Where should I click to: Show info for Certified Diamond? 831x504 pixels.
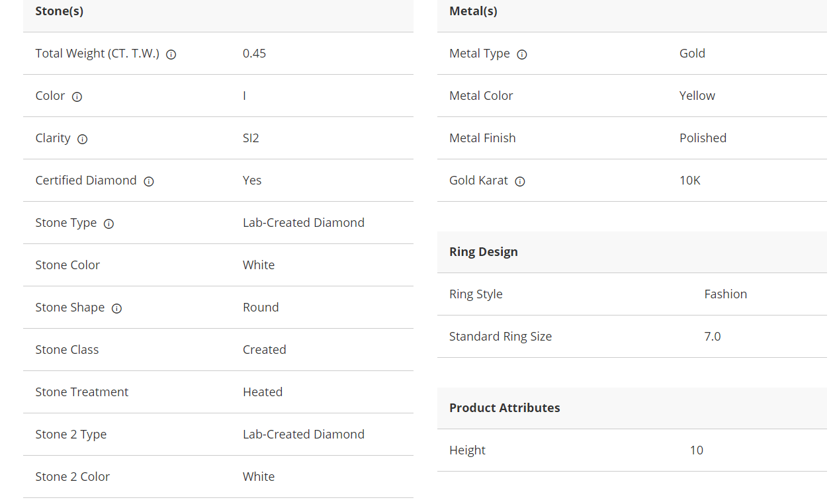point(149,182)
